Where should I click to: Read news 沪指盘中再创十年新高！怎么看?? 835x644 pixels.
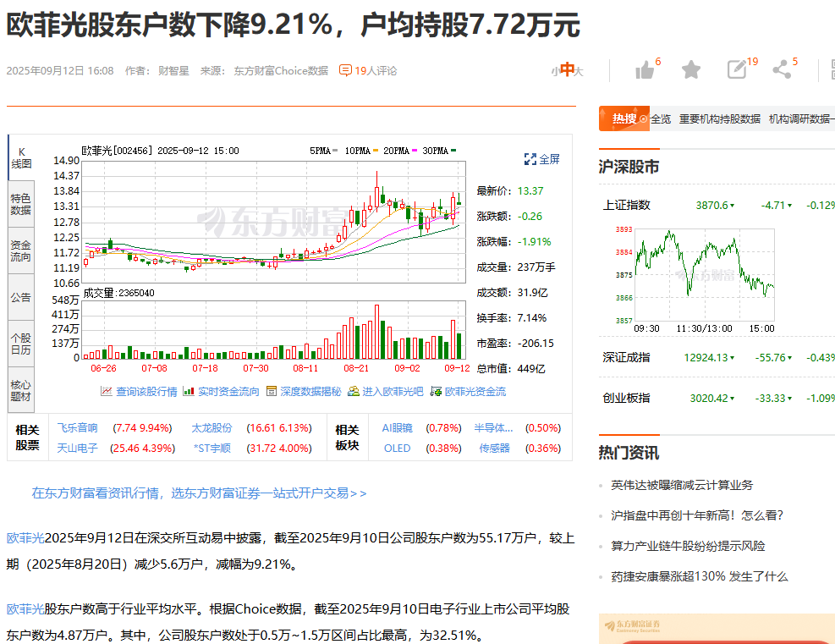(x=697, y=515)
